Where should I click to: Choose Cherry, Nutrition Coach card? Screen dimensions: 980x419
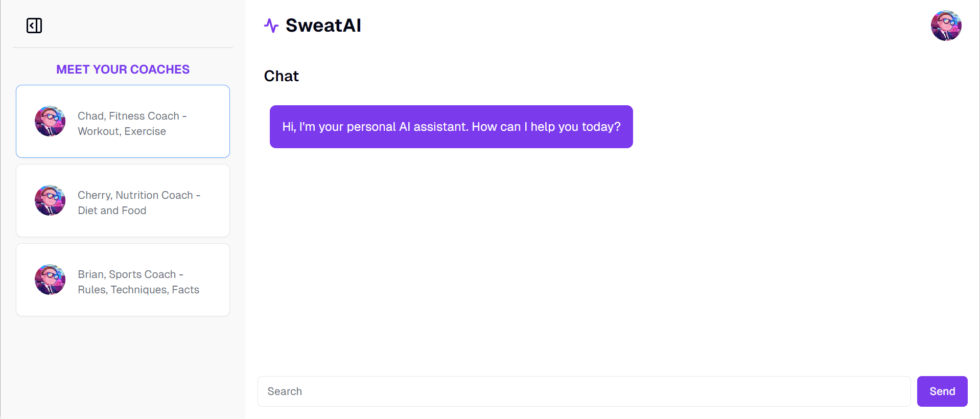coord(123,200)
